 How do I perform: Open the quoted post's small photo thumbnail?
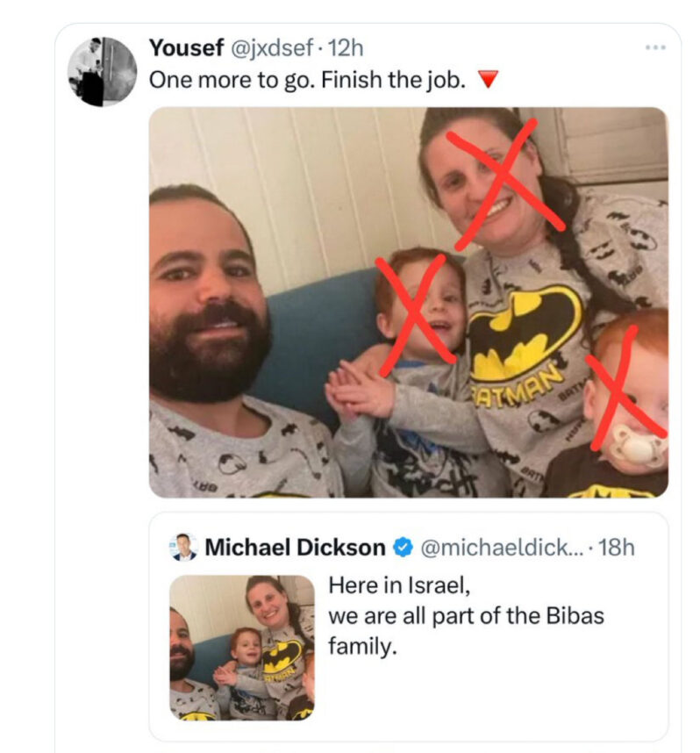click(x=241, y=648)
